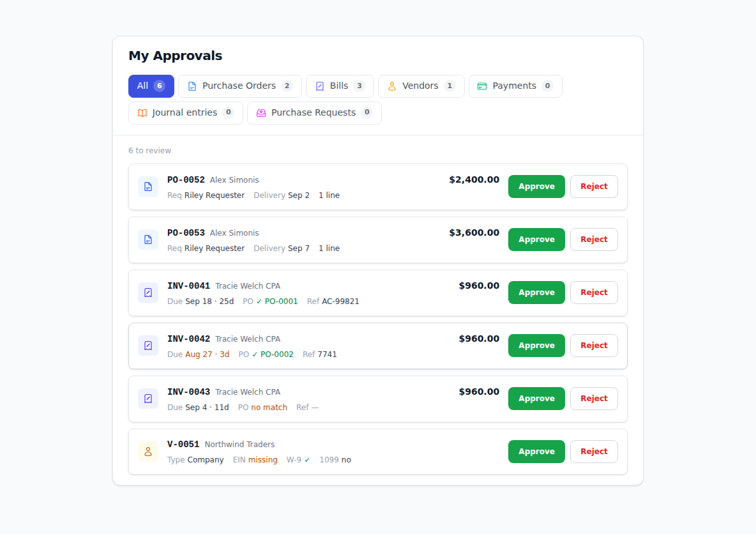Click the PO-0052 identifier text
756x534 pixels.
tap(186, 180)
